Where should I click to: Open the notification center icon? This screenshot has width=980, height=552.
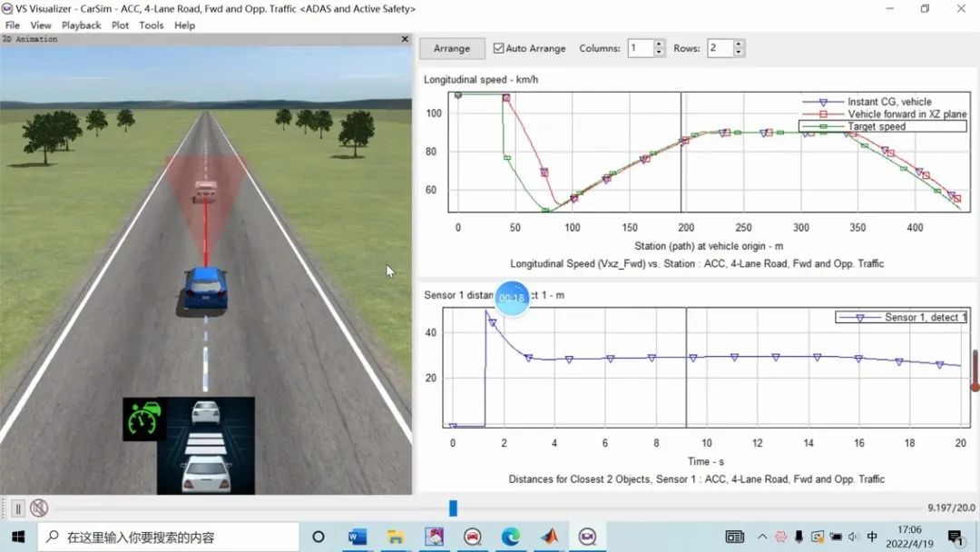pyautogui.click(x=955, y=537)
